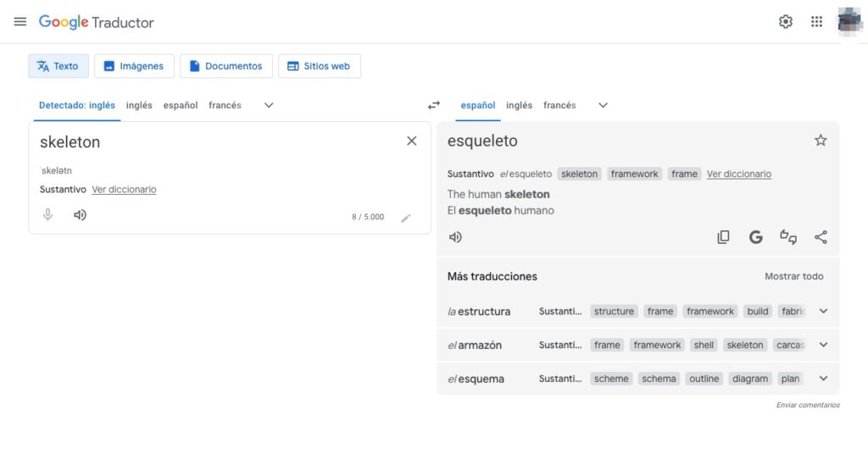Click the frame chip beside el esqueleto
Viewport: 868px width, 454px height.
[x=684, y=174]
